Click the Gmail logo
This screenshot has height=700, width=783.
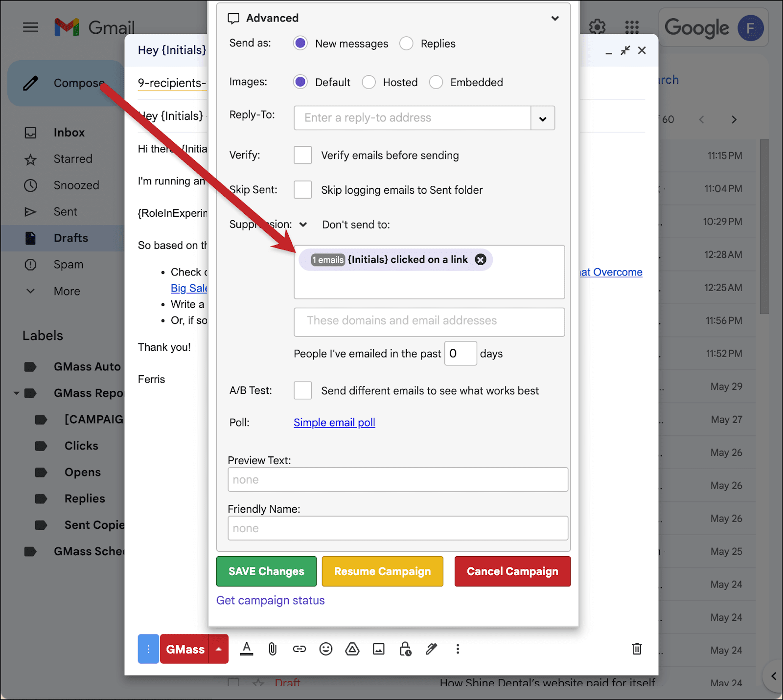click(x=95, y=27)
